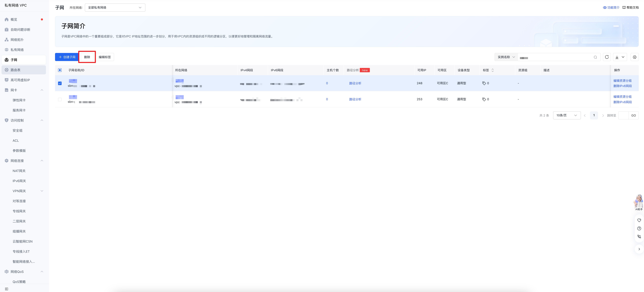The width and height of the screenshot is (644, 292).
Task: Click the tag icon in the 253 row
Action: [x=484, y=99]
